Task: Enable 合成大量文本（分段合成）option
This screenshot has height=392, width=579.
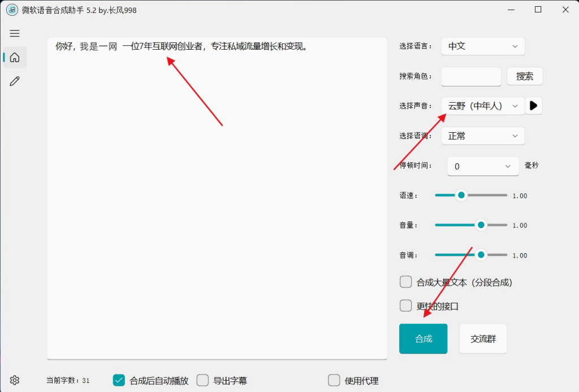Action: coord(405,281)
